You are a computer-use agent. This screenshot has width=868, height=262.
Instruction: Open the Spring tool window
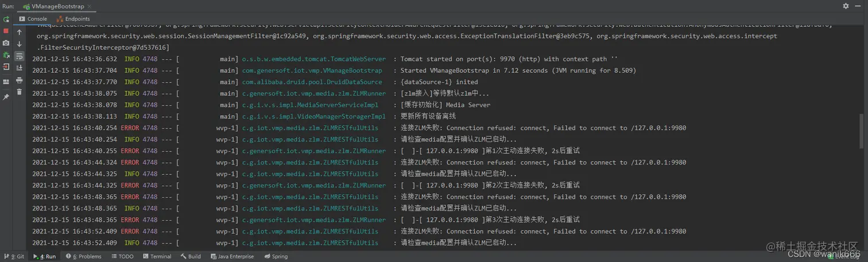pyautogui.click(x=276, y=256)
